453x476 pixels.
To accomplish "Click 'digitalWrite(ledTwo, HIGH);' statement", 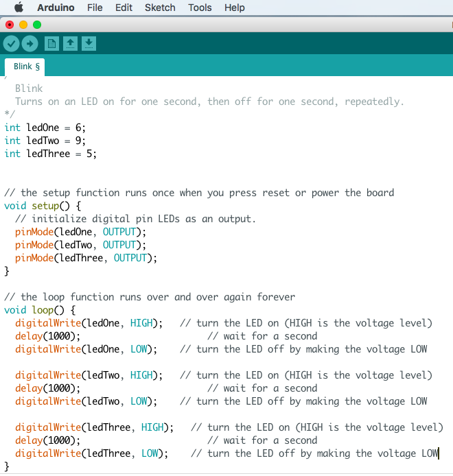I will 89,375.
